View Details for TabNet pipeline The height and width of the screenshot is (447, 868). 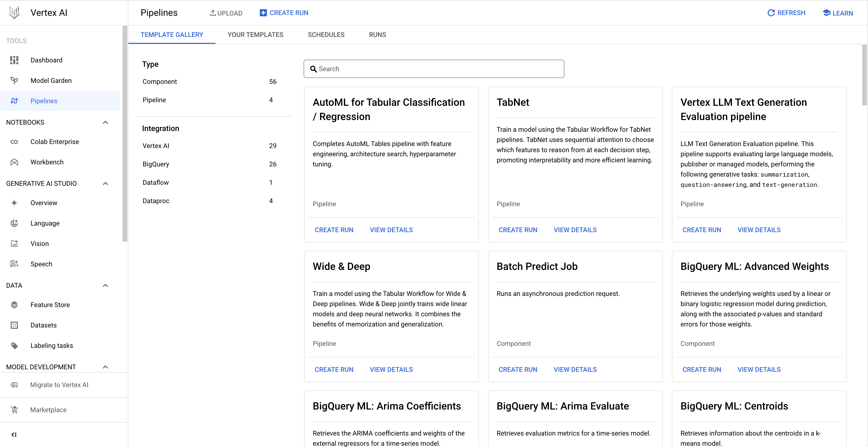point(575,230)
